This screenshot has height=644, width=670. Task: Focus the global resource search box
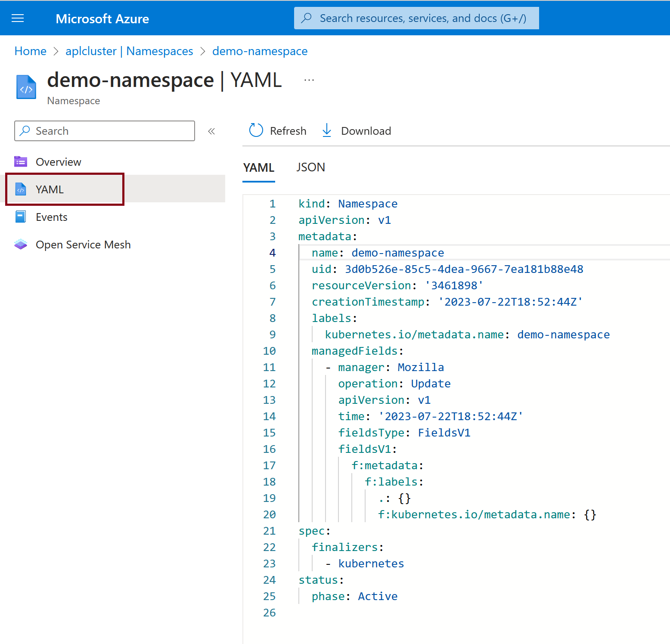pos(416,18)
